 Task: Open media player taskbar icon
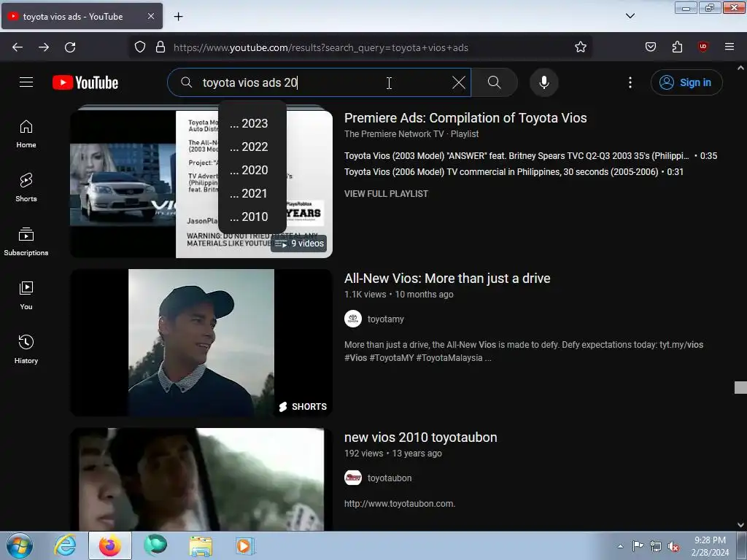tap(245, 545)
